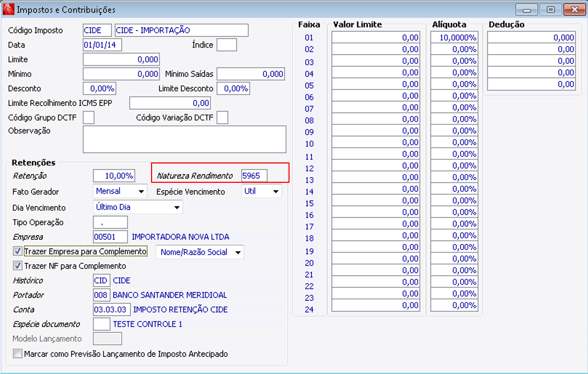The height and width of the screenshot is (374, 588).
Task: Maximize the Impostos e Contribuições window
Action: point(550,9)
